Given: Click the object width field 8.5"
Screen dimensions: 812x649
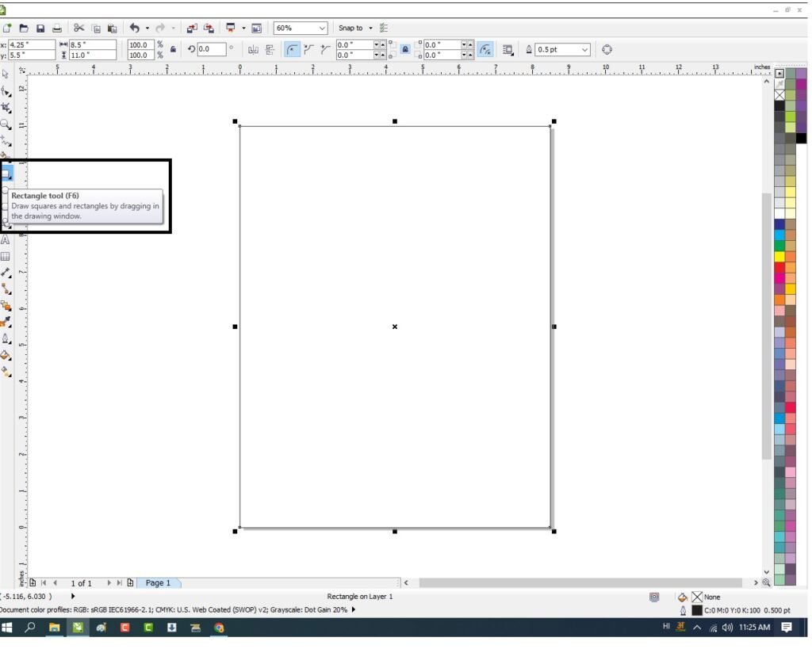Looking at the screenshot, I should pos(93,44).
